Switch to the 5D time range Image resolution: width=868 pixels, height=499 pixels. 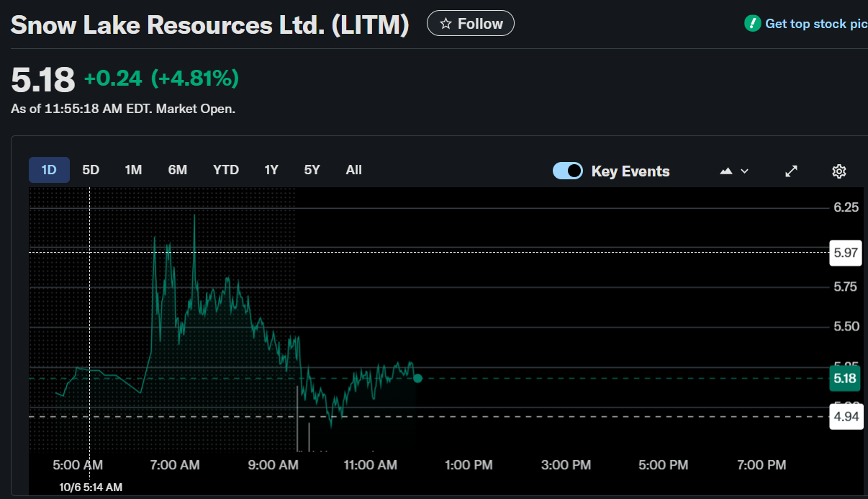(91, 170)
